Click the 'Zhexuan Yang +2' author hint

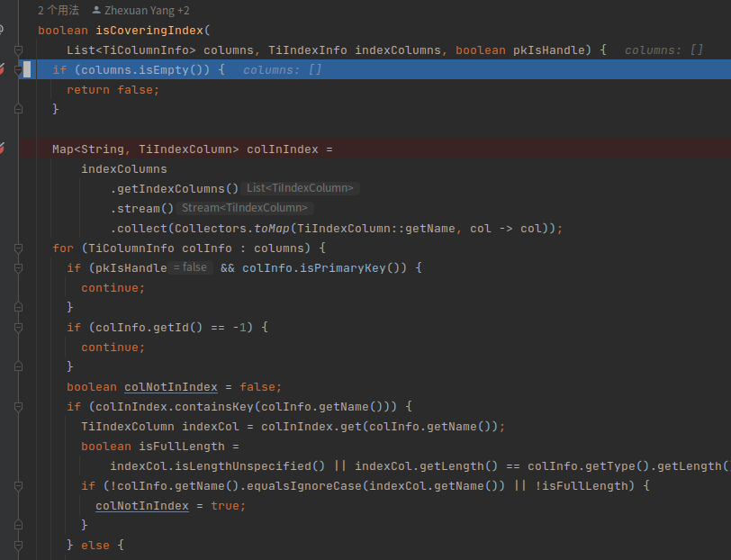(147, 10)
